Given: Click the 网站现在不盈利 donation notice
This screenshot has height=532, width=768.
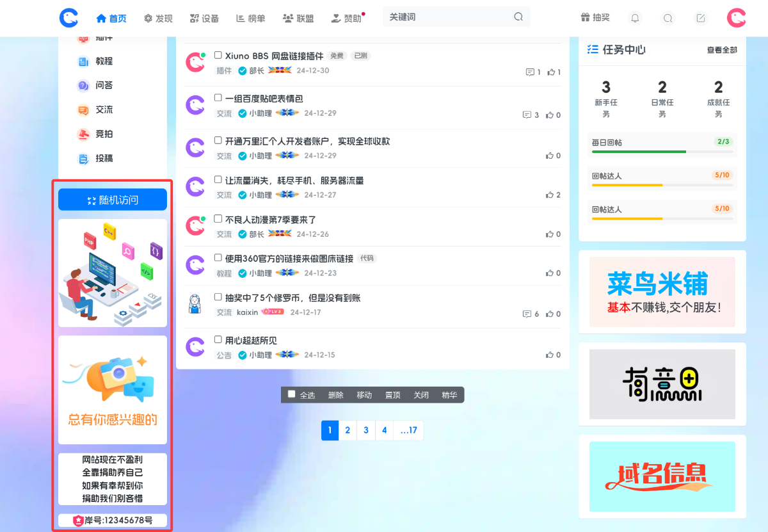Looking at the screenshot, I should (x=113, y=479).
